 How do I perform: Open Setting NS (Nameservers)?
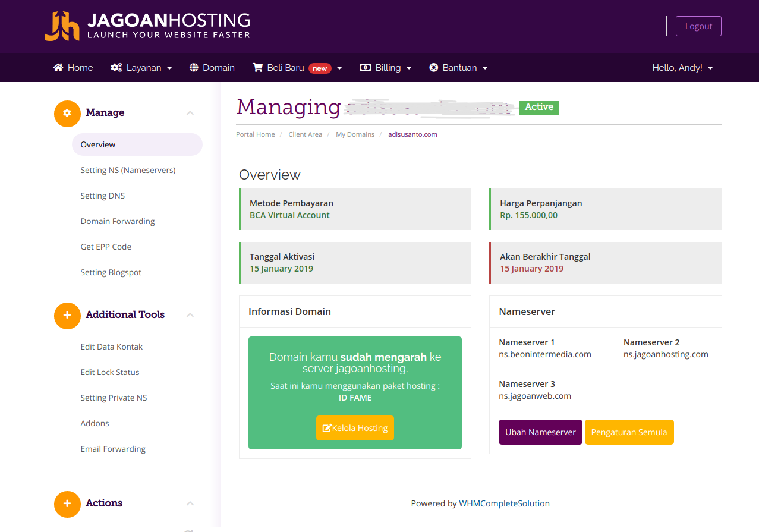[128, 170]
